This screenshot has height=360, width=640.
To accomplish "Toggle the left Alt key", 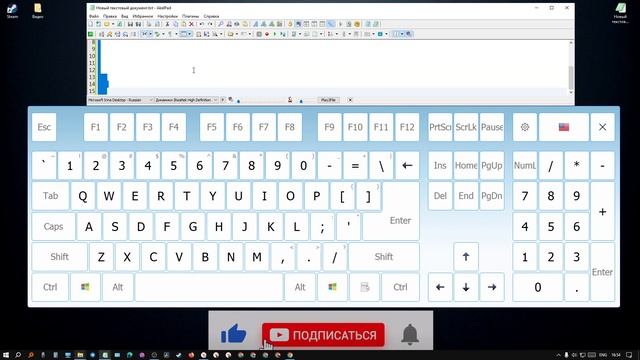I will (x=118, y=287).
